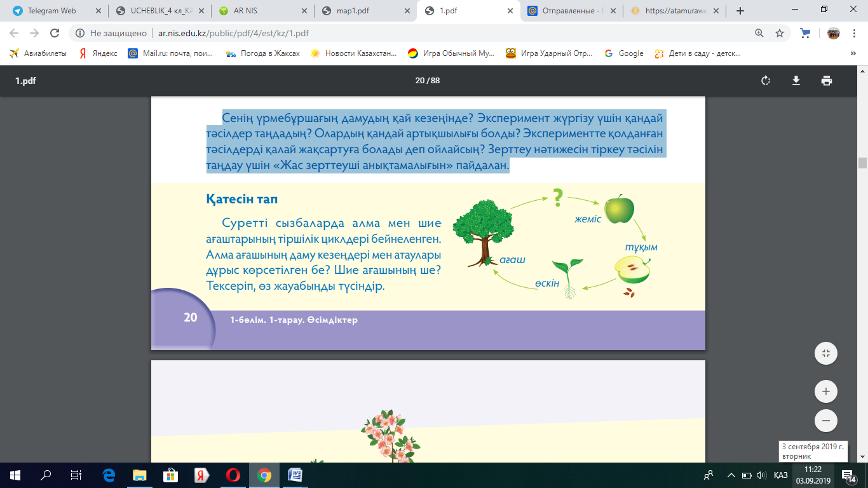Image resolution: width=868 pixels, height=488 pixels.
Task: Click the volume icon in system tray
Action: click(x=761, y=475)
